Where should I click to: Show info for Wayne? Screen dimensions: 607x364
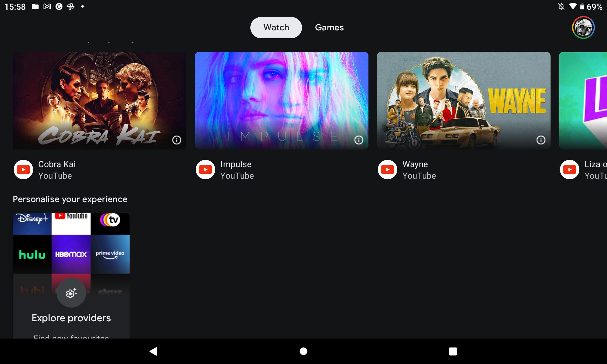541,140
